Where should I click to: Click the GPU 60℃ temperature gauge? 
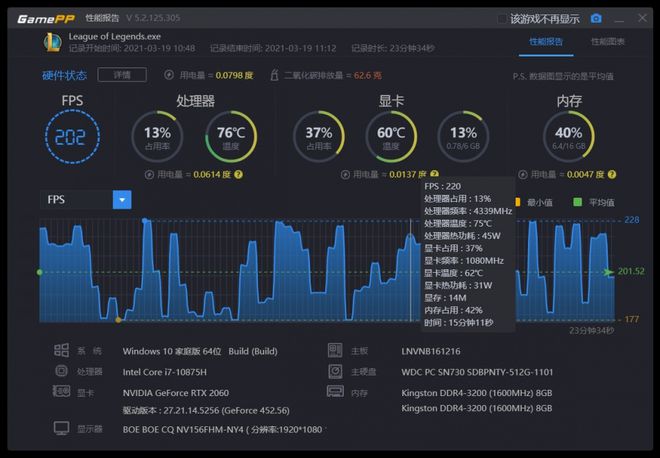[x=391, y=137]
